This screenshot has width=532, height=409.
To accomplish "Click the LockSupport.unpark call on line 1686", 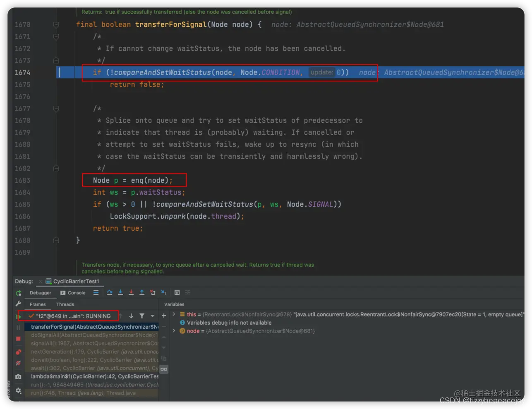I will 177,217.
